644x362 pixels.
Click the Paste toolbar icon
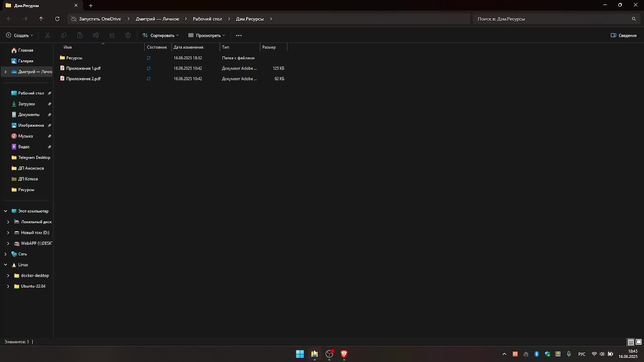coord(79,35)
